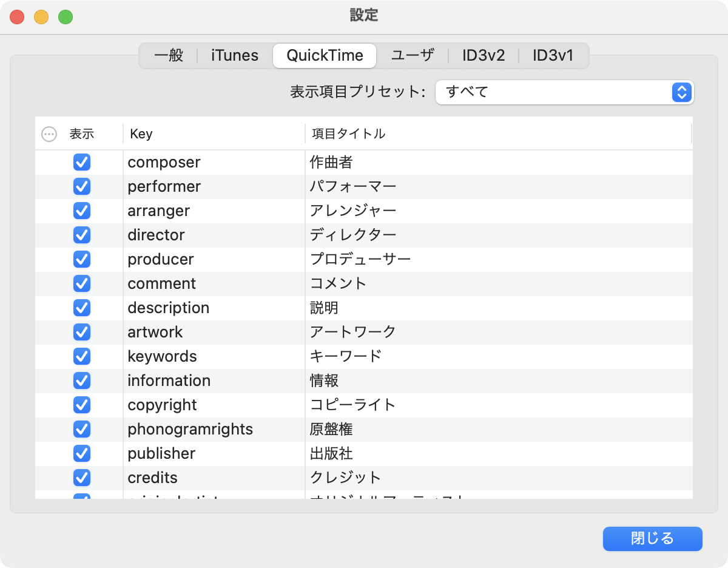This screenshot has height=568, width=728.
Task: Click the プロデューサー title cell
Action: click(499, 259)
